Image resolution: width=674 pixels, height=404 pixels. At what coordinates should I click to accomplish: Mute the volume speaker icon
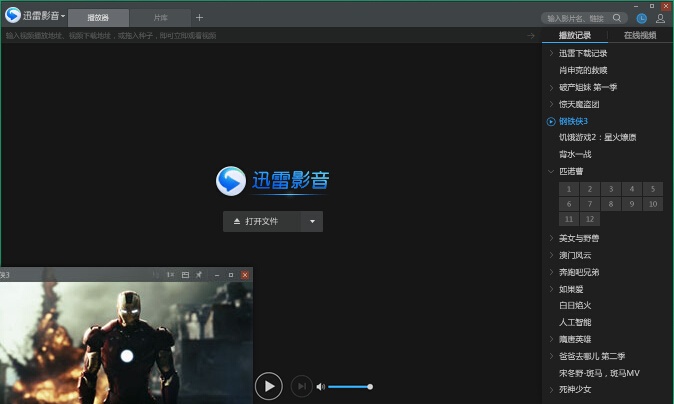point(321,386)
